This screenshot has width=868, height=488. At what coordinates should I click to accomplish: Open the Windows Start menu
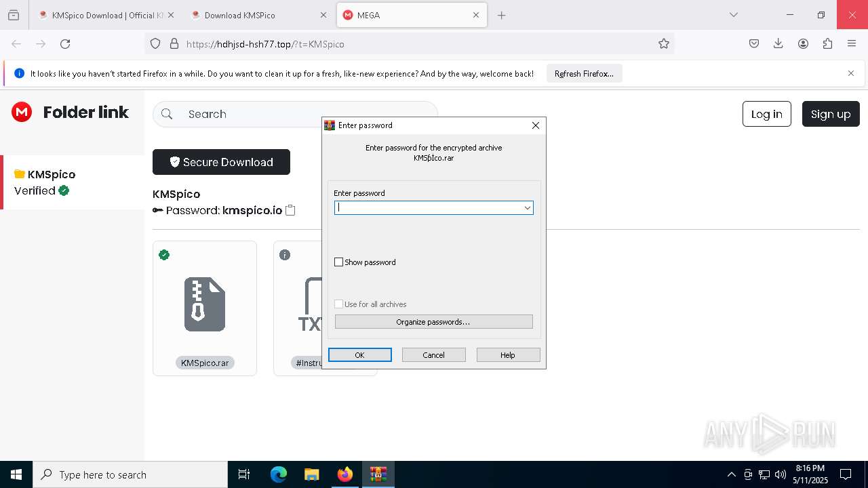point(16,474)
